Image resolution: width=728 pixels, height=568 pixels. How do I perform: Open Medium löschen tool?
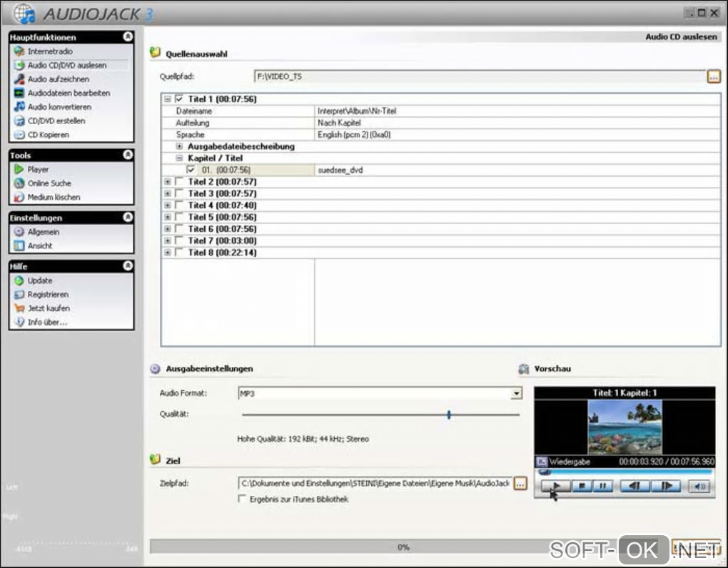[x=54, y=197]
